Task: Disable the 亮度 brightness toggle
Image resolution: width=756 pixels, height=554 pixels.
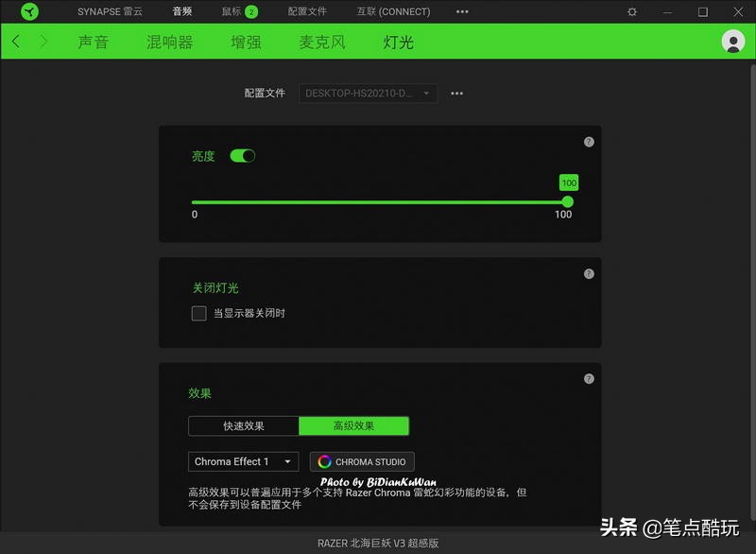Action: tap(242, 155)
